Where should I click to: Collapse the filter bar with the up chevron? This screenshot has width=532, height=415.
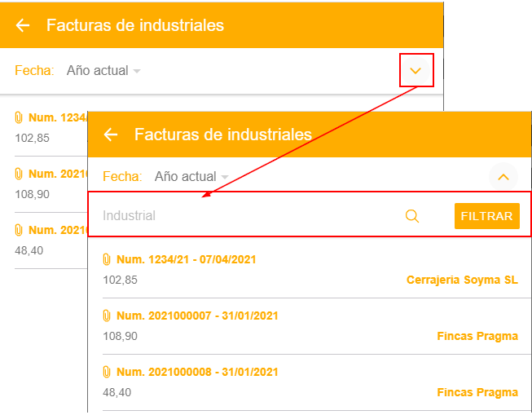(x=503, y=176)
